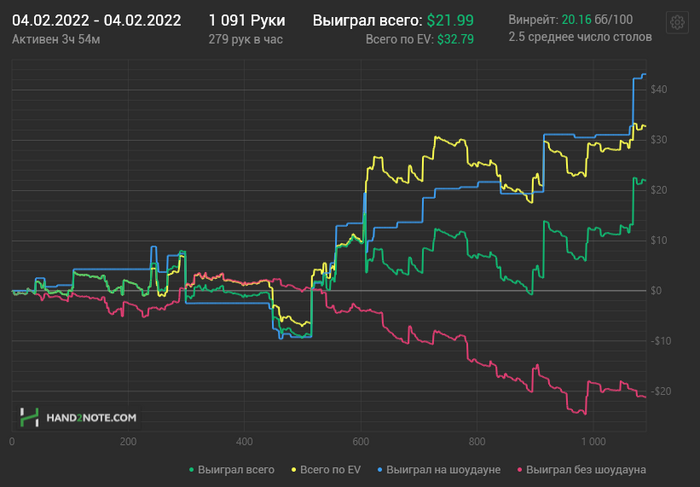
Task: Click the '-$20' y-axis label
Action: pos(660,391)
